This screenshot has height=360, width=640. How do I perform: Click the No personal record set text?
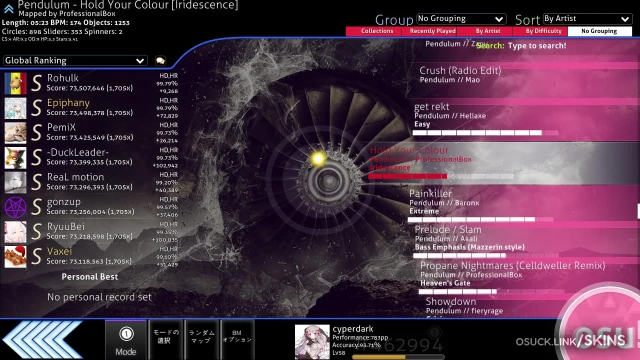(x=99, y=297)
